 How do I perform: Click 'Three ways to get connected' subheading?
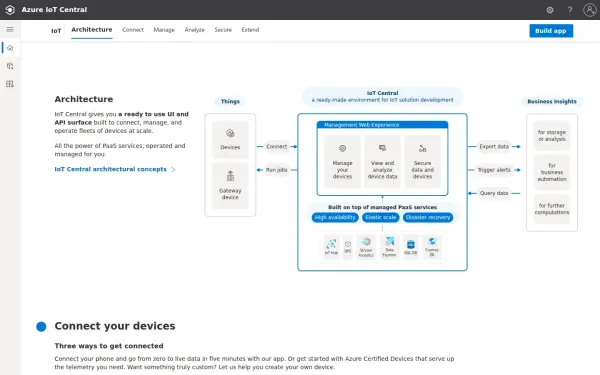tap(109, 346)
